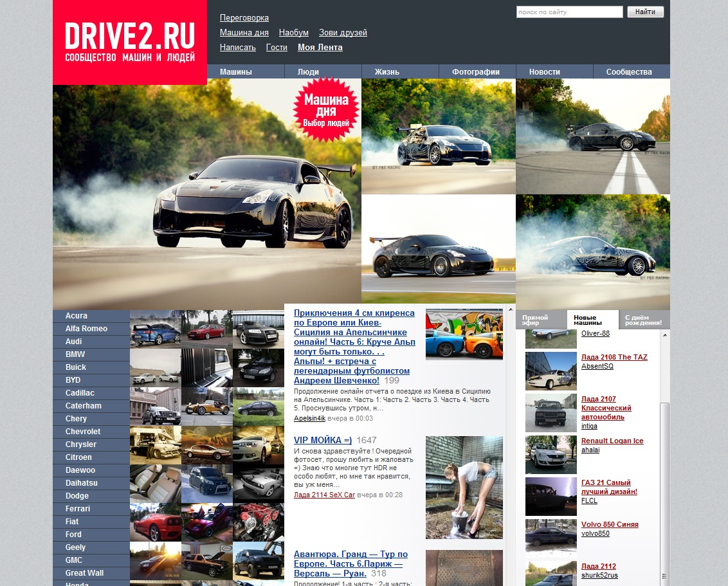The height and width of the screenshot is (586, 728).
Task: Open the Новости menu tab
Action: (x=554, y=71)
